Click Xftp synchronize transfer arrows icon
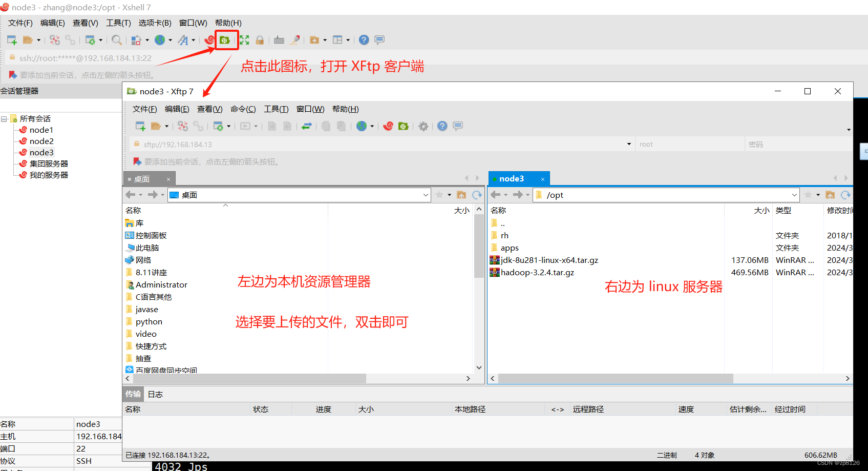This screenshot has height=471, width=868. pyautogui.click(x=307, y=126)
